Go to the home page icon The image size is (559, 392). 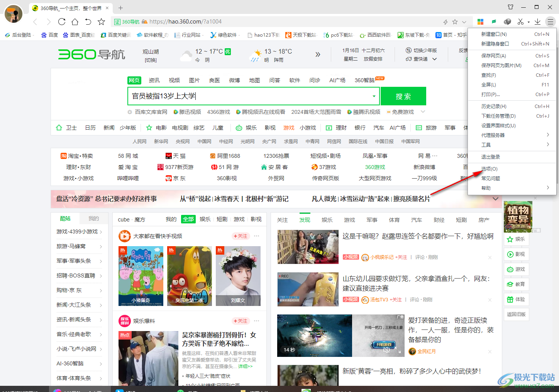tap(75, 22)
